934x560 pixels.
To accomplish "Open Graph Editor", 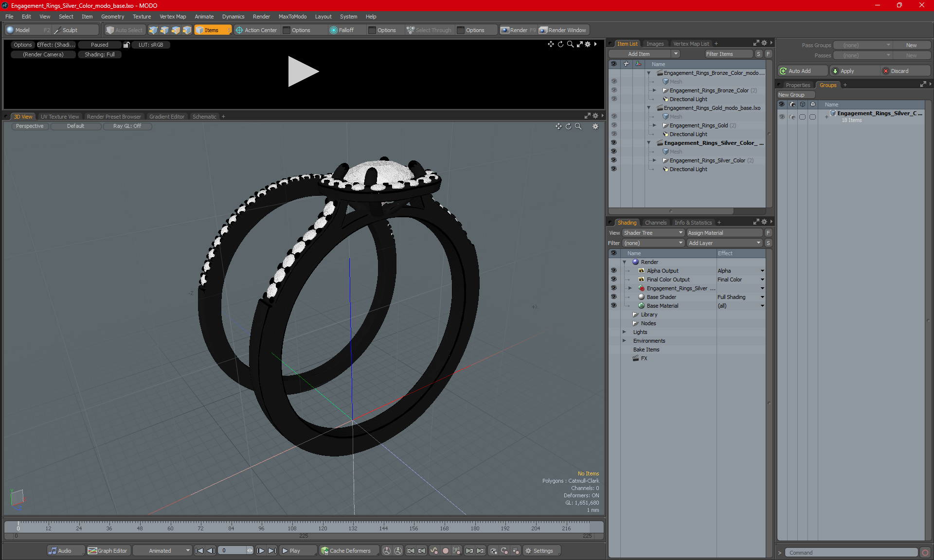I will tap(108, 551).
